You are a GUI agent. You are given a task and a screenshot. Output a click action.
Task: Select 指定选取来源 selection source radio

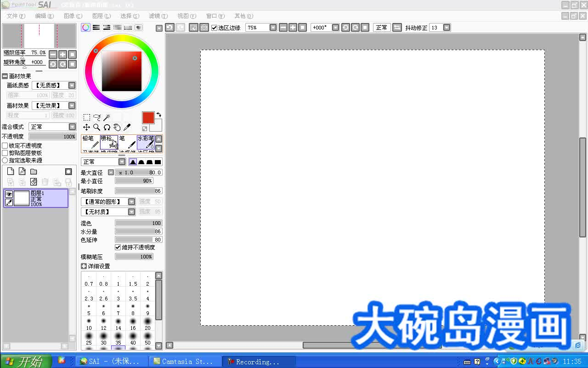point(5,161)
